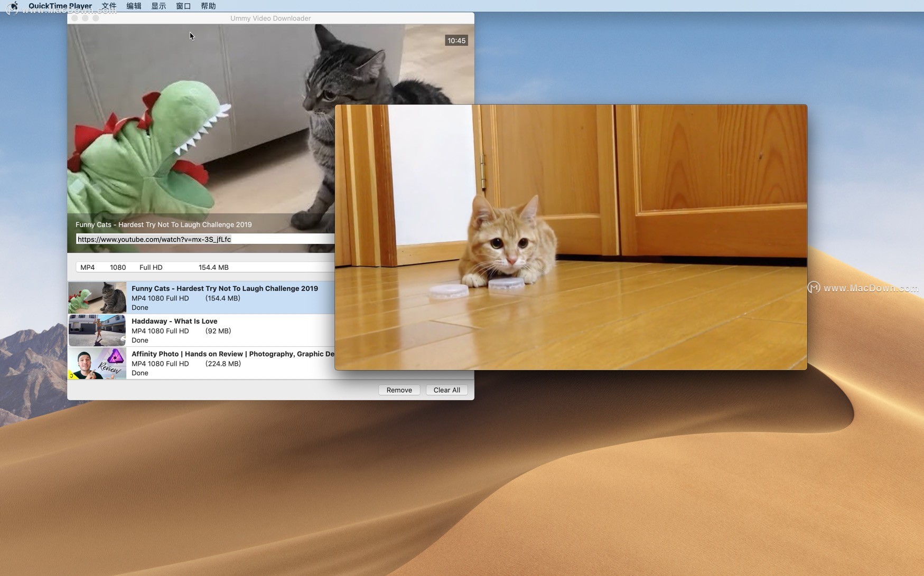Screen dimensions: 924x576
Task: Open the MP4 1080 Full HD format dropdown
Action: point(205,267)
